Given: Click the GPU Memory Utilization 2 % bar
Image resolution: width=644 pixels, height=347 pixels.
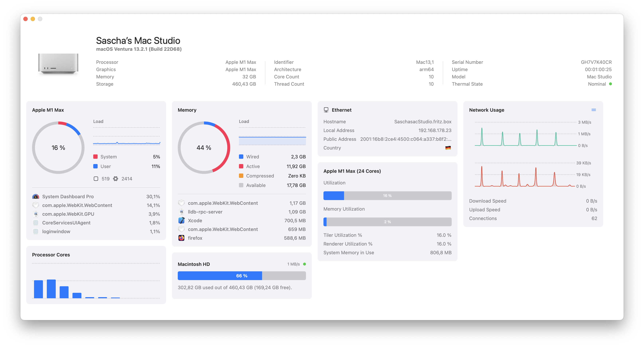Looking at the screenshot, I should tap(388, 222).
